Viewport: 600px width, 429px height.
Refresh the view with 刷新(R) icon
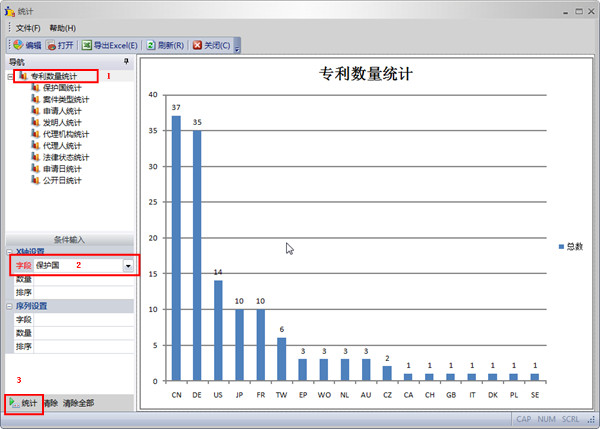(x=151, y=46)
